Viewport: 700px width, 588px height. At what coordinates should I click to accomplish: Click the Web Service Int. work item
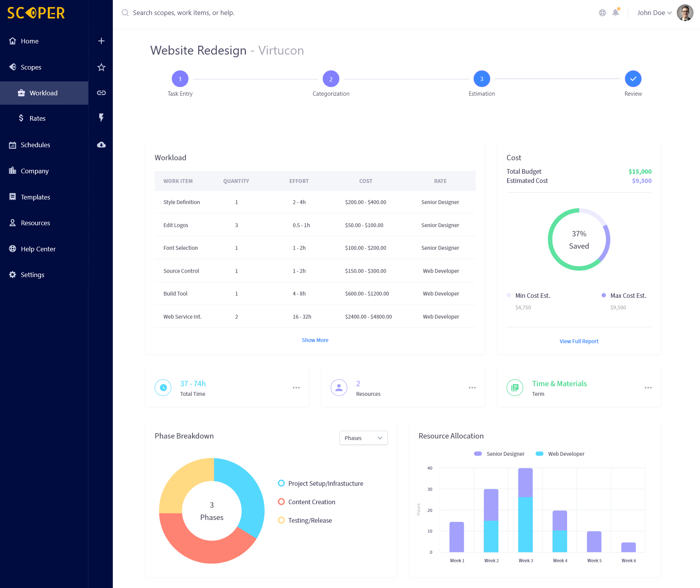(x=182, y=317)
